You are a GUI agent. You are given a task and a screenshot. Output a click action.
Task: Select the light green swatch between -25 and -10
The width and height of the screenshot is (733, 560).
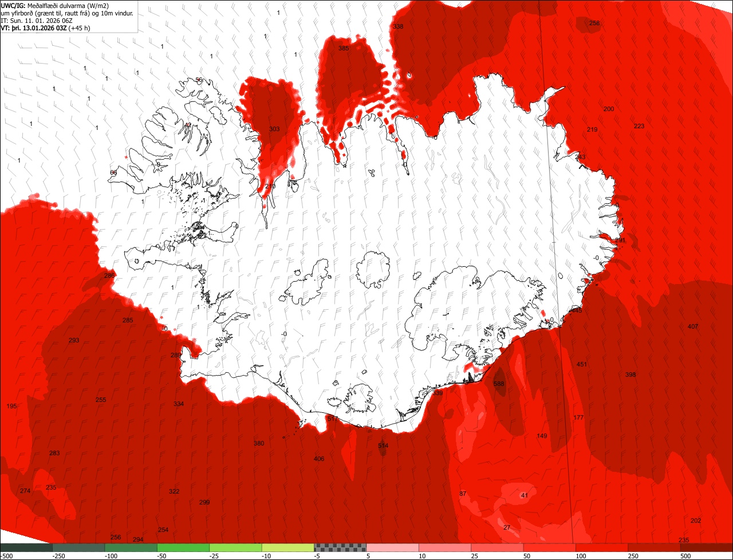[235, 547]
